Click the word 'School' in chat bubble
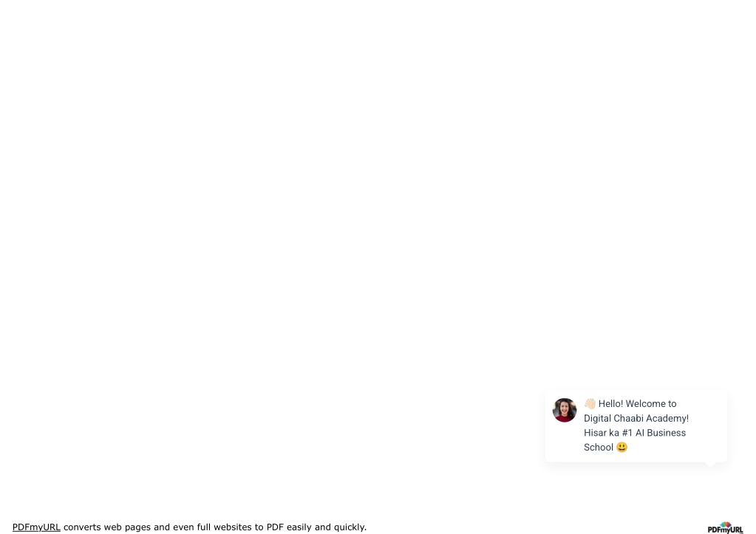 (x=599, y=448)
